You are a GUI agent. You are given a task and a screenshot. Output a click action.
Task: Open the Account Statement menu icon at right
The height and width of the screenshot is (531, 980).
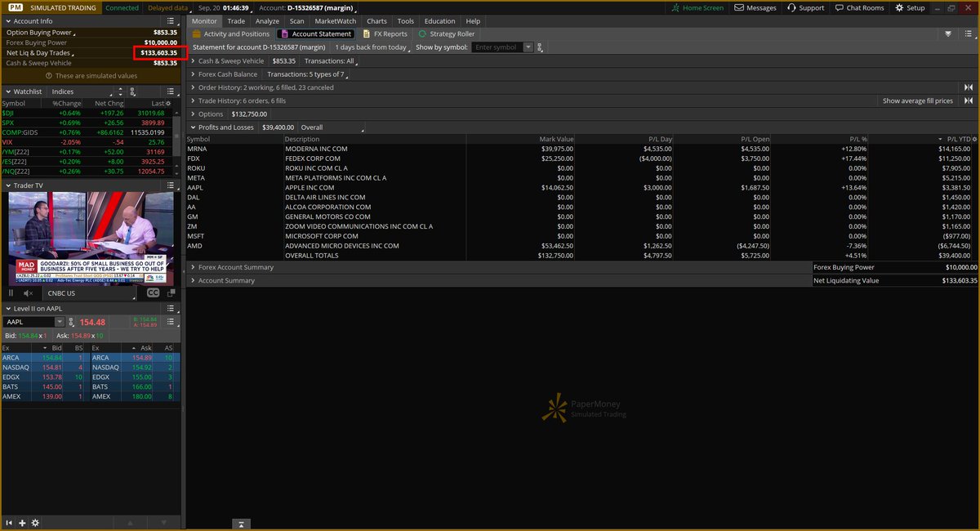click(x=969, y=34)
